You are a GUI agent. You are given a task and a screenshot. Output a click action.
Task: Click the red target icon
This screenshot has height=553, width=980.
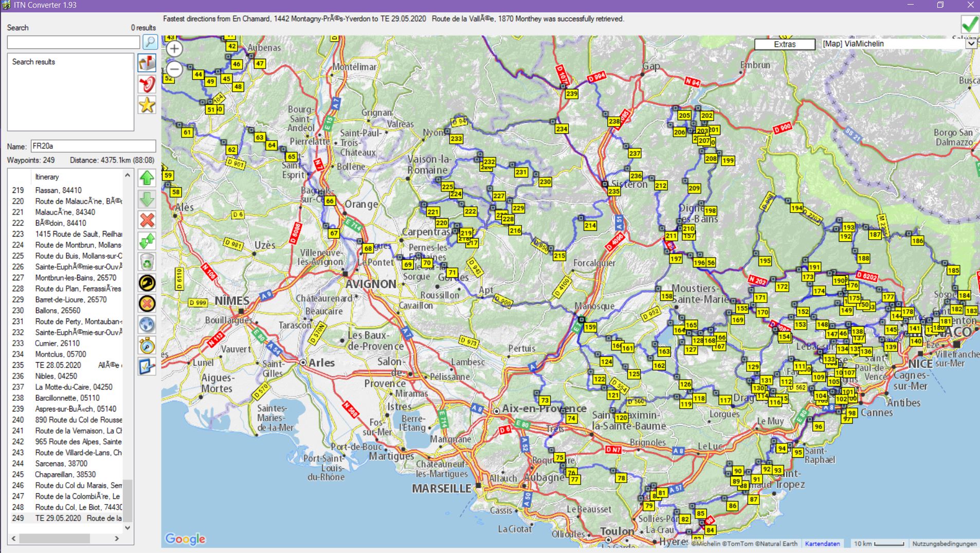tap(147, 84)
